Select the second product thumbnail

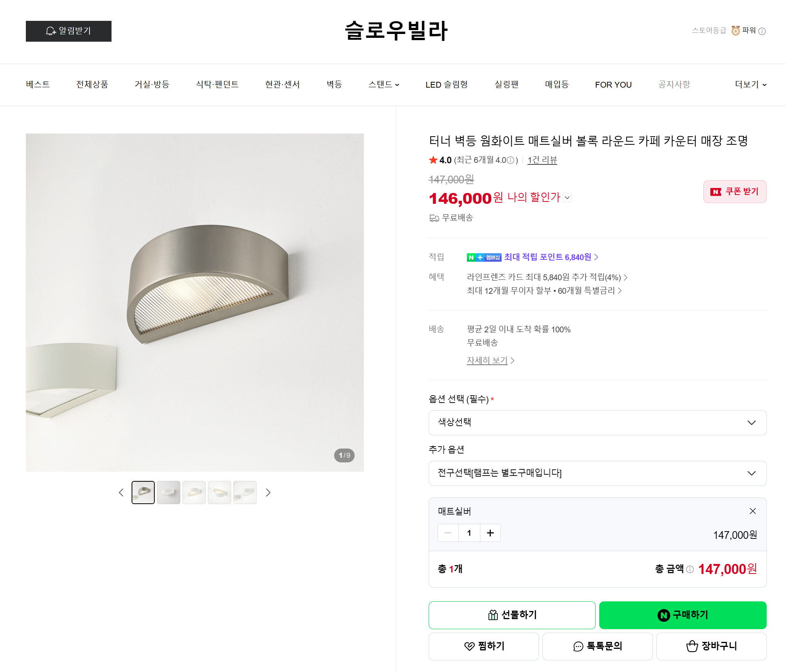pyautogui.click(x=169, y=493)
